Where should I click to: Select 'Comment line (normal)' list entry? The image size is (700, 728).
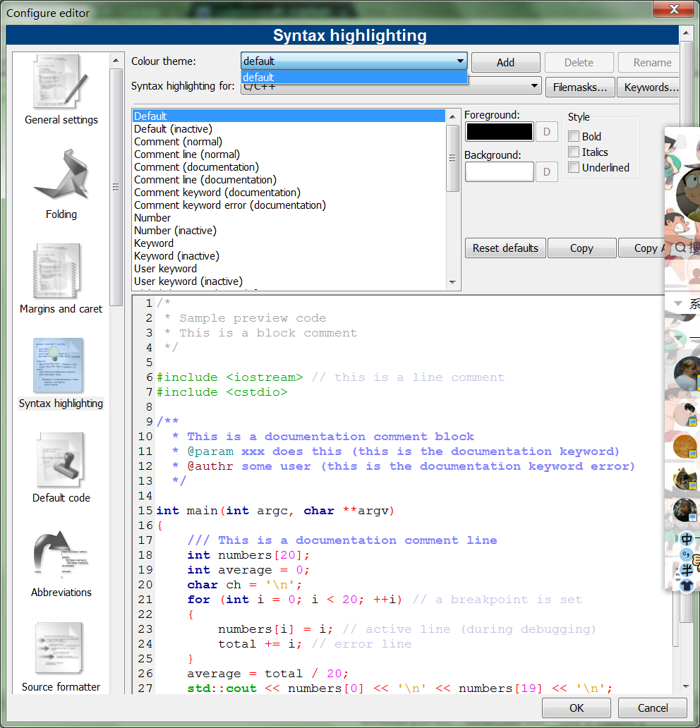[x=289, y=154]
